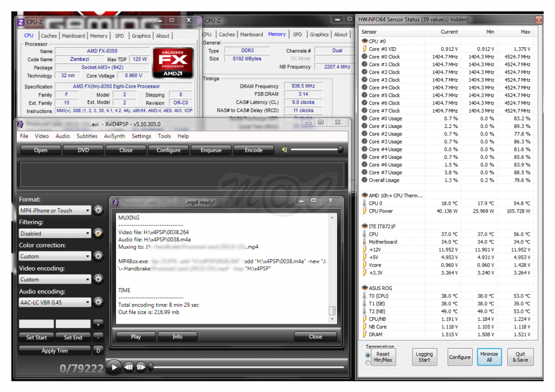The height and width of the screenshot is (392, 555).
Task: Expand the Filtering dropdown set to Disabled
Action: tap(55, 234)
